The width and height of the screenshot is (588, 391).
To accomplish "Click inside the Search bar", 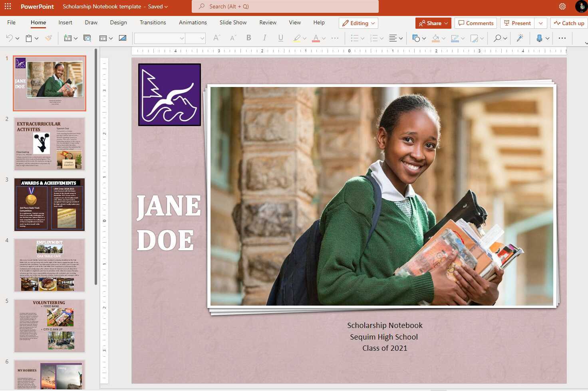I will click(285, 6).
